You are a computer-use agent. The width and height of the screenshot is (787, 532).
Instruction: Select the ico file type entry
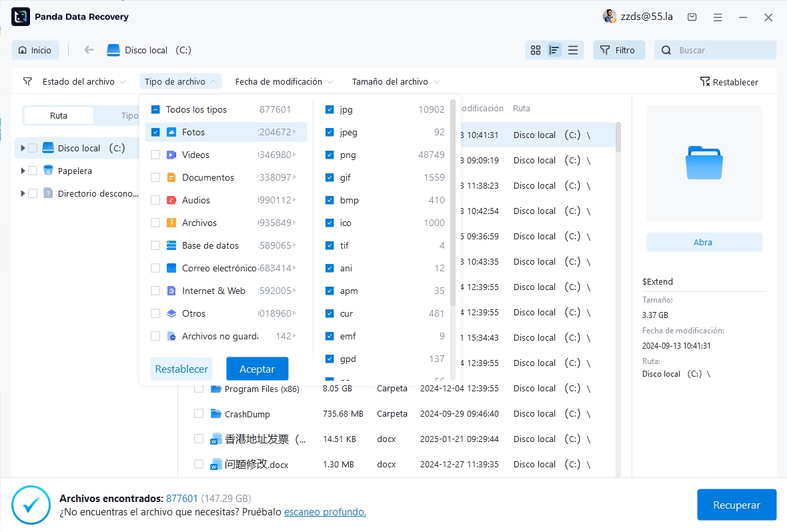click(385, 223)
